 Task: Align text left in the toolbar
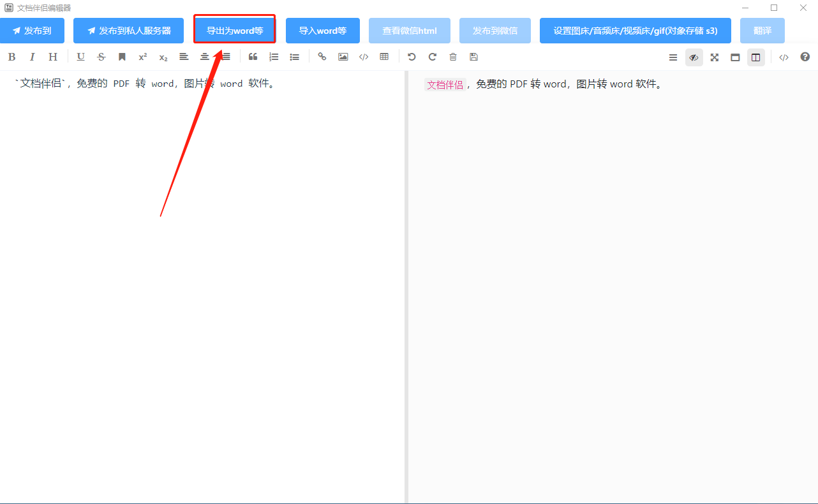184,57
